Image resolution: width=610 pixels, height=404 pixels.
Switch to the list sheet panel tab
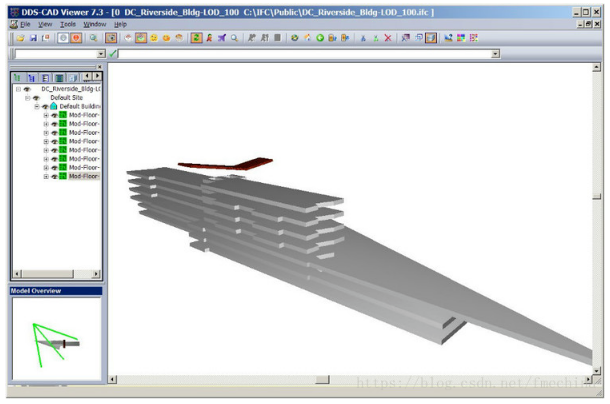(x=46, y=77)
